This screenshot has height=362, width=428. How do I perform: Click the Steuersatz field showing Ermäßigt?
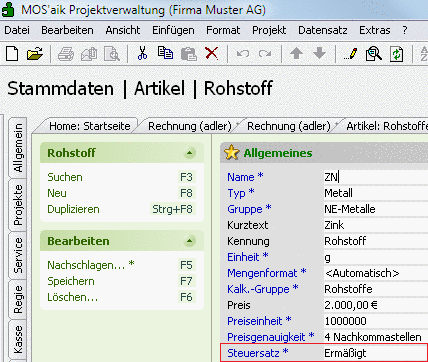coord(376,353)
